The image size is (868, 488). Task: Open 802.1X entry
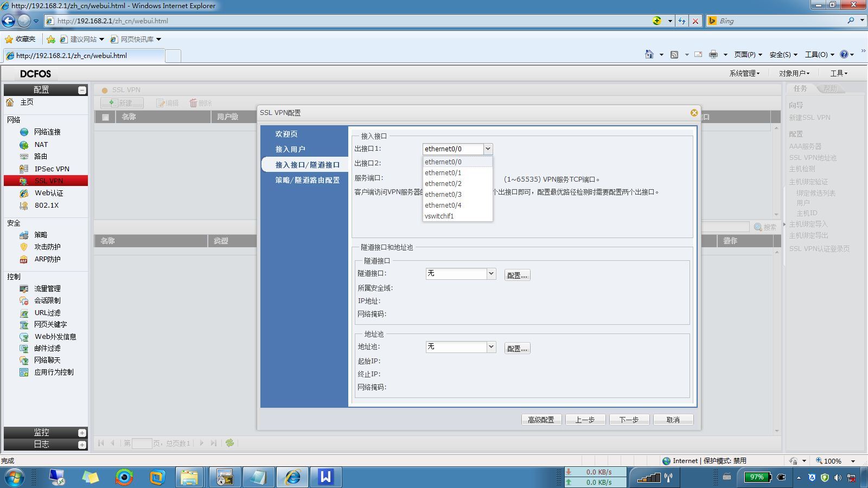tap(47, 205)
